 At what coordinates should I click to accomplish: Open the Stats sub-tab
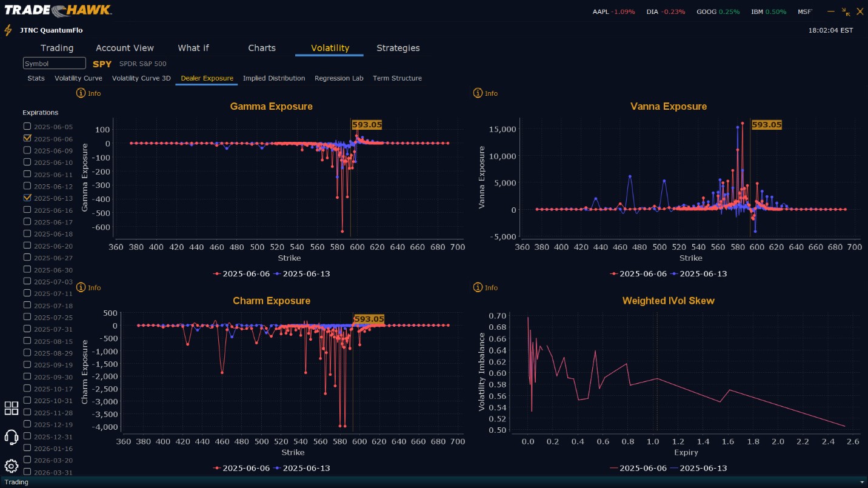point(36,78)
